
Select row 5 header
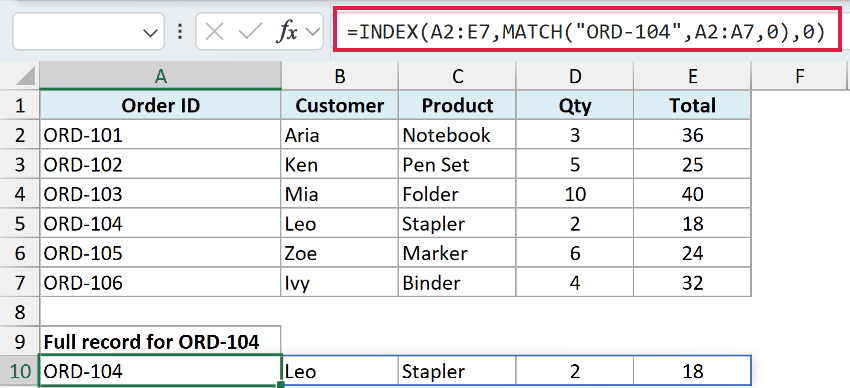coord(20,223)
